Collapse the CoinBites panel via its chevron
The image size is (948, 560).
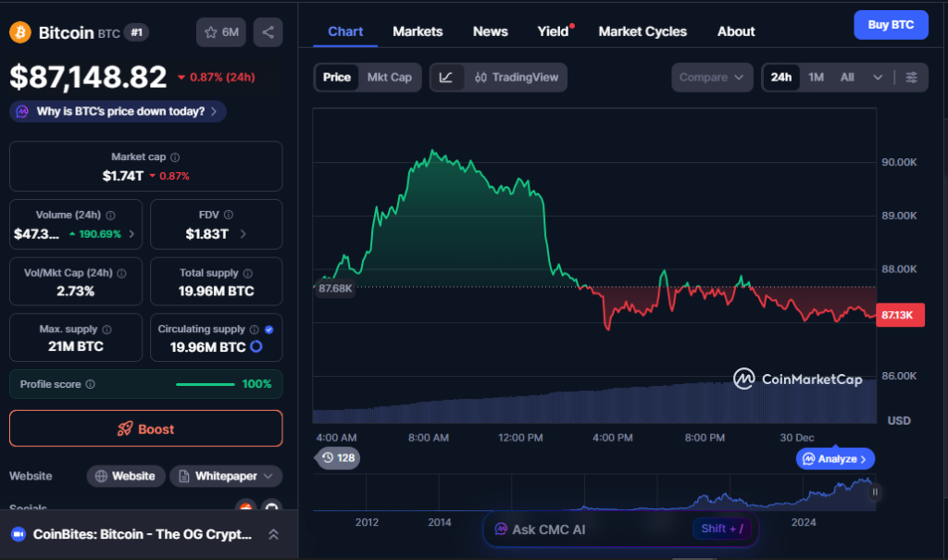tap(272, 534)
